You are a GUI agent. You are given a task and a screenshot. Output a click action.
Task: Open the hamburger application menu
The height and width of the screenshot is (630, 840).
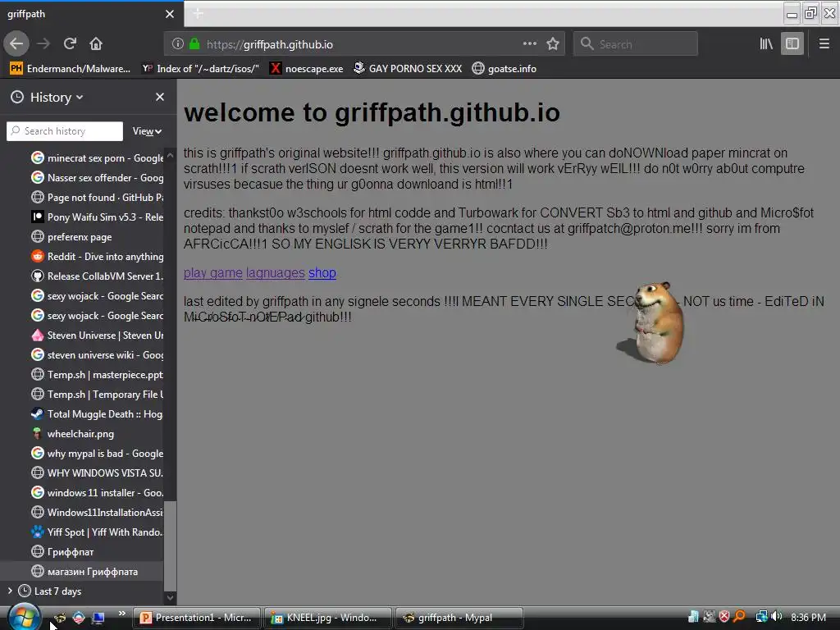(824, 44)
